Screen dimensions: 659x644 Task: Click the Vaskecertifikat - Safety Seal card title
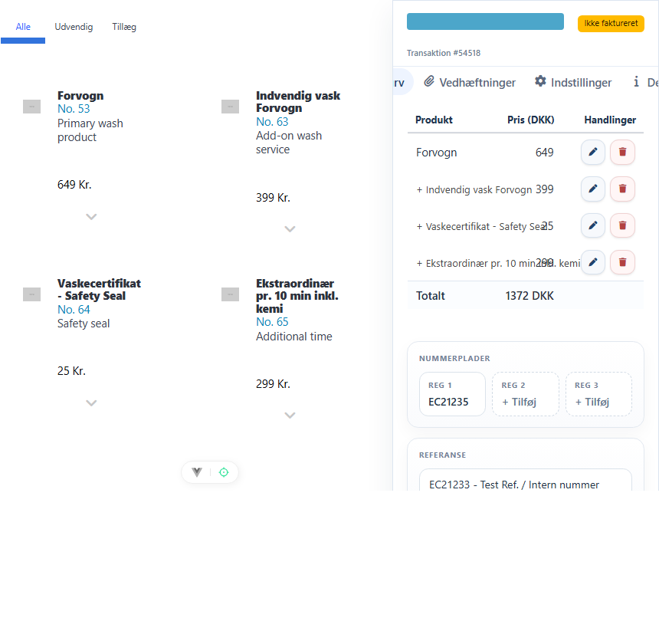point(99,290)
